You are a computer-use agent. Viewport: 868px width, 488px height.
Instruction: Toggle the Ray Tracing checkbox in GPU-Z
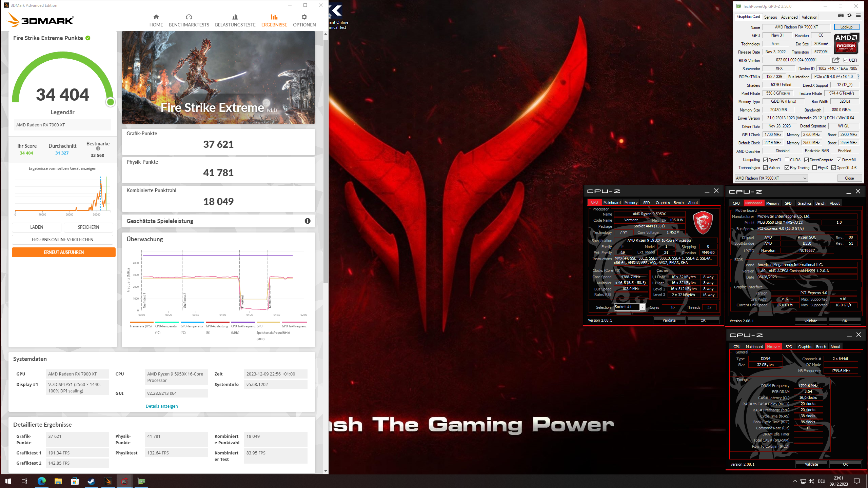tap(787, 168)
